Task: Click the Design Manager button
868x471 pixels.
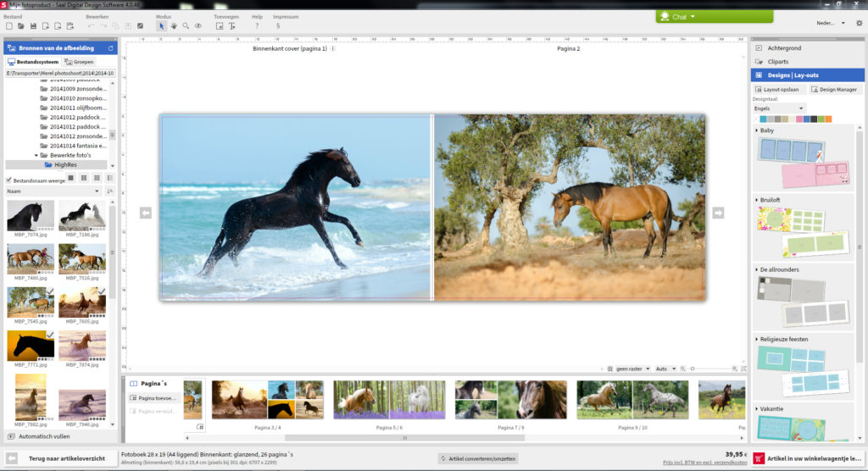Action: [834, 89]
